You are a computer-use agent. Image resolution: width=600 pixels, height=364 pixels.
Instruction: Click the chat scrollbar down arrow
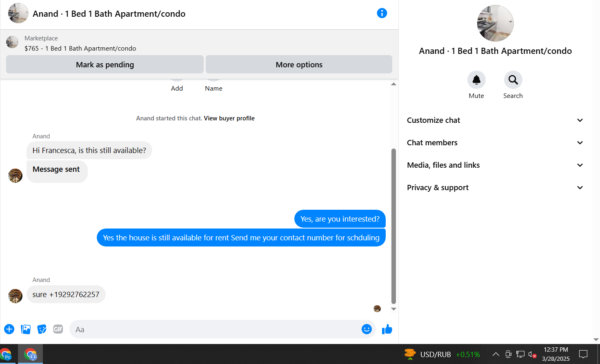[393, 309]
